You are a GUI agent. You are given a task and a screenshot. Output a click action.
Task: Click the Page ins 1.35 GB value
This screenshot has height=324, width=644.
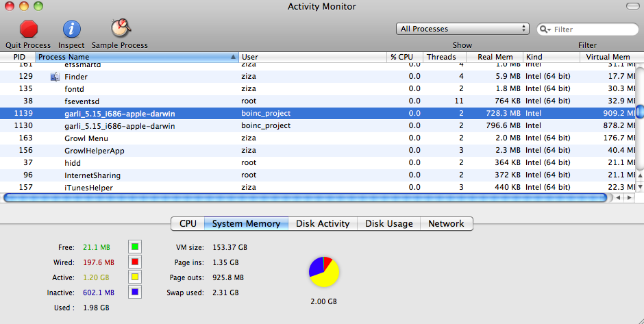[225, 262]
